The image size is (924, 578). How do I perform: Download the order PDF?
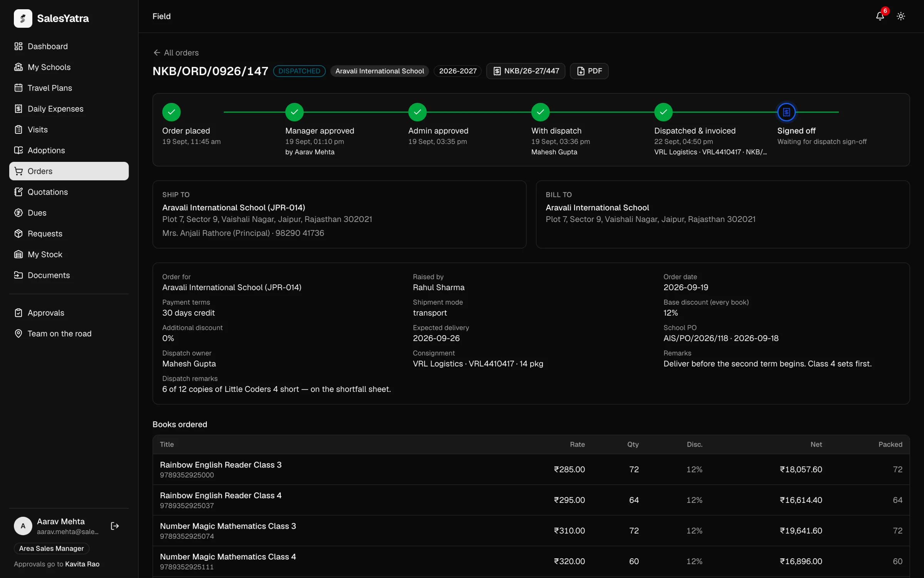589,71
